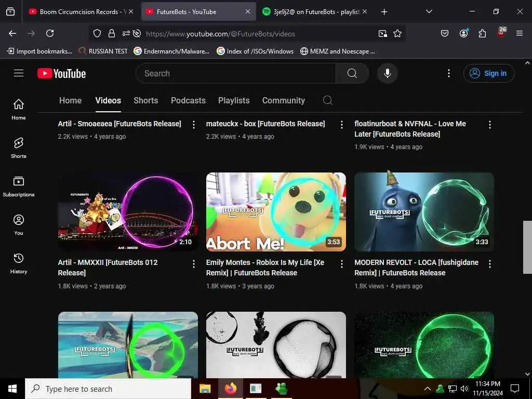The width and height of the screenshot is (532, 399).
Task: Switch to the channel Home tab
Action: (x=70, y=100)
